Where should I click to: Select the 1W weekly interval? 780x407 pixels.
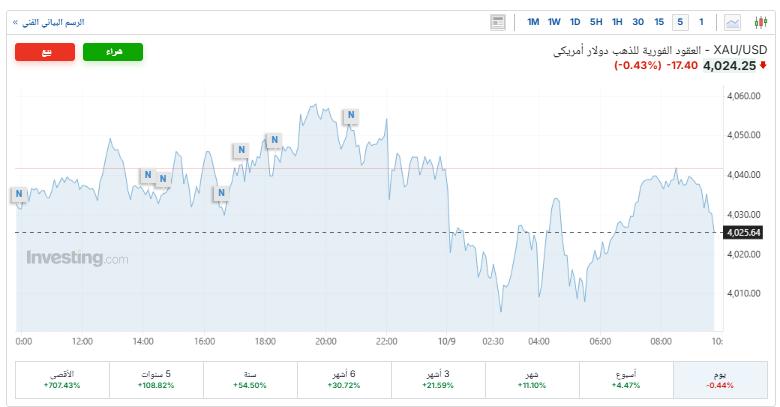coord(554,22)
